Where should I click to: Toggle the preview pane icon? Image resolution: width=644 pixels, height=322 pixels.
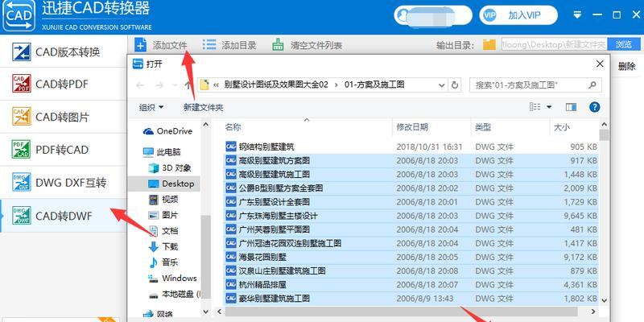coord(571,107)
